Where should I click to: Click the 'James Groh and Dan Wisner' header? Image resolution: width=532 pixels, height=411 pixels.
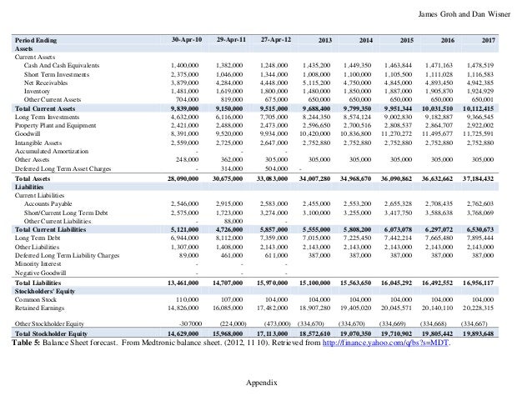(464, 14)
